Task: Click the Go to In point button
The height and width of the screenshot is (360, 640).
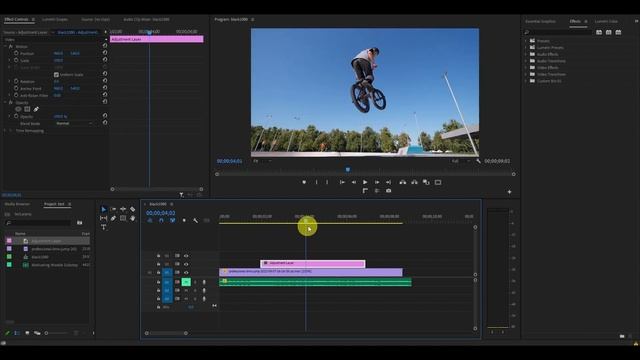Action: coord(342,182)
